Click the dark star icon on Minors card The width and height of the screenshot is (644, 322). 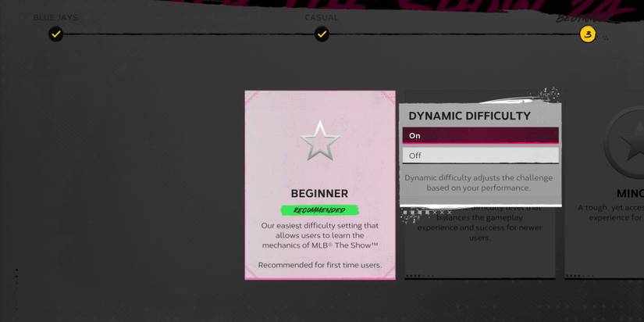click(628, 145)
